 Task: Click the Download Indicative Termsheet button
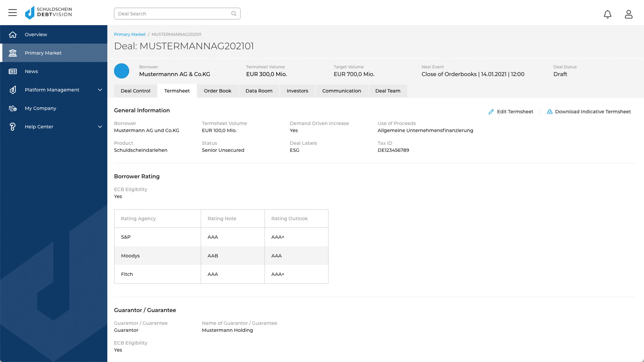pyautogui.click(x=589, y=111)
